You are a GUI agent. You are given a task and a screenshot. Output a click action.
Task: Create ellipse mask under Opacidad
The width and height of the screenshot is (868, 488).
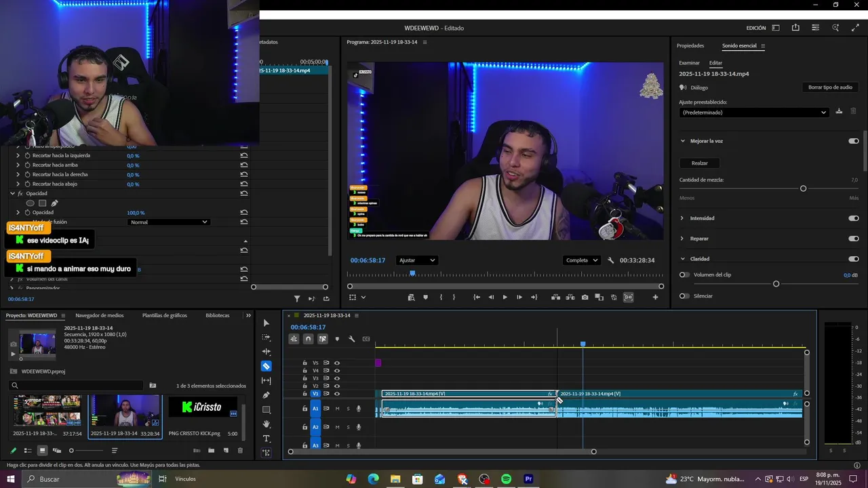pos(30,203)
